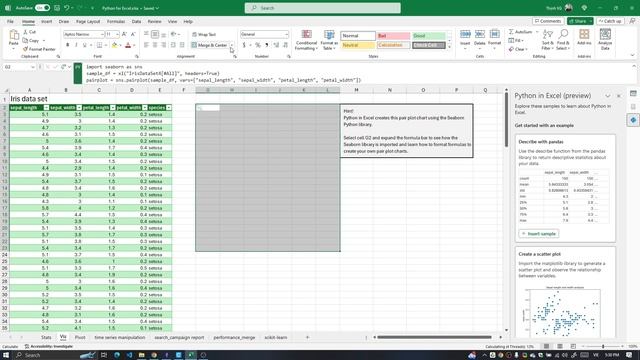Open Conditional Formatting

[306, 40]
